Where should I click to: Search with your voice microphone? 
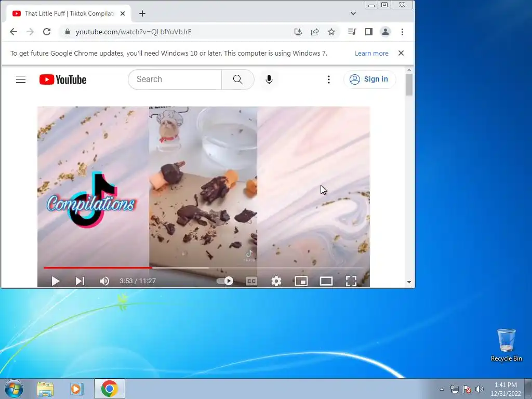[x=269, y=79]
